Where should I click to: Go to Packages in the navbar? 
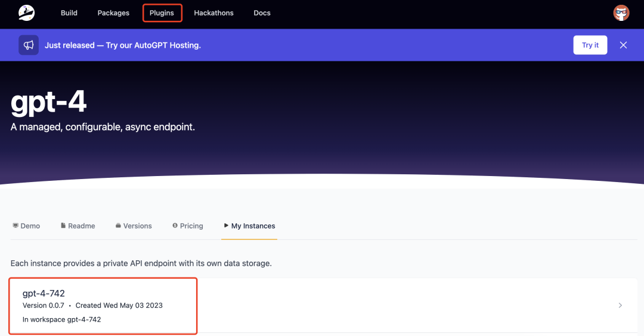point(113,13)
